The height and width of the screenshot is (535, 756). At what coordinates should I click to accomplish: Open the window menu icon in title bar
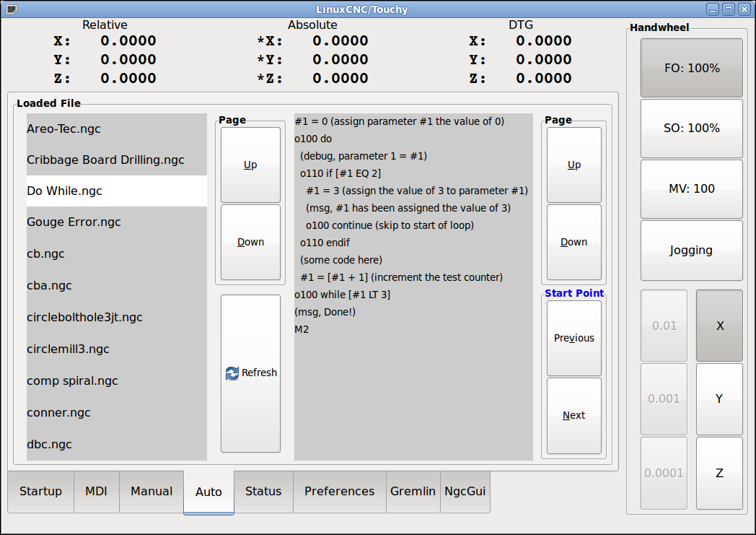[11, 9]
